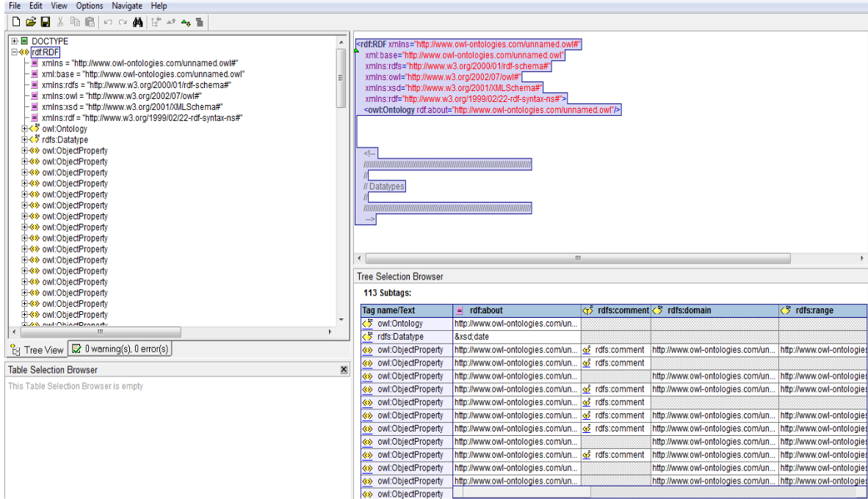The image size is (868, 499).
Task: Select the xmlns:xsd attribute row in tree
Action: tap(131, 106)
